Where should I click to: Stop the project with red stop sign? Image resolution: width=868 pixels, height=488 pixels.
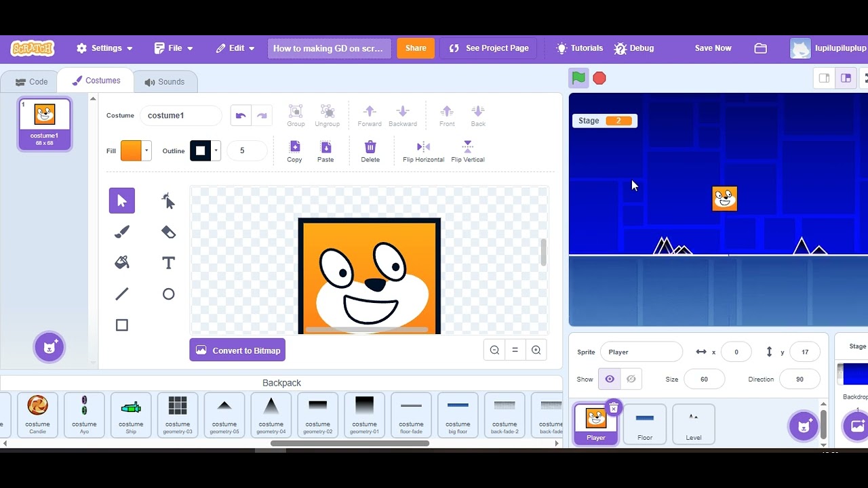(x=599, y=78)
